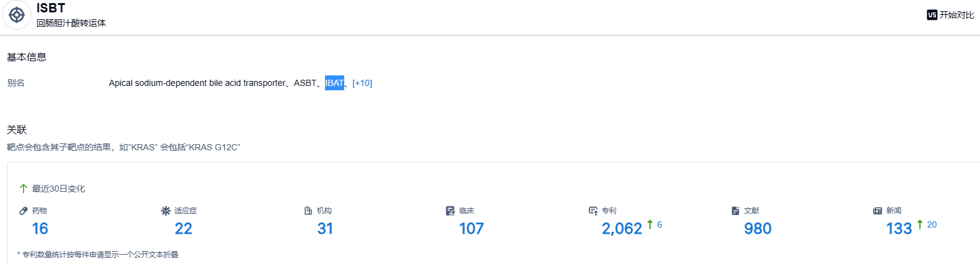
Task: Open the 31 organizations count
Action: [x=325, y=229]
